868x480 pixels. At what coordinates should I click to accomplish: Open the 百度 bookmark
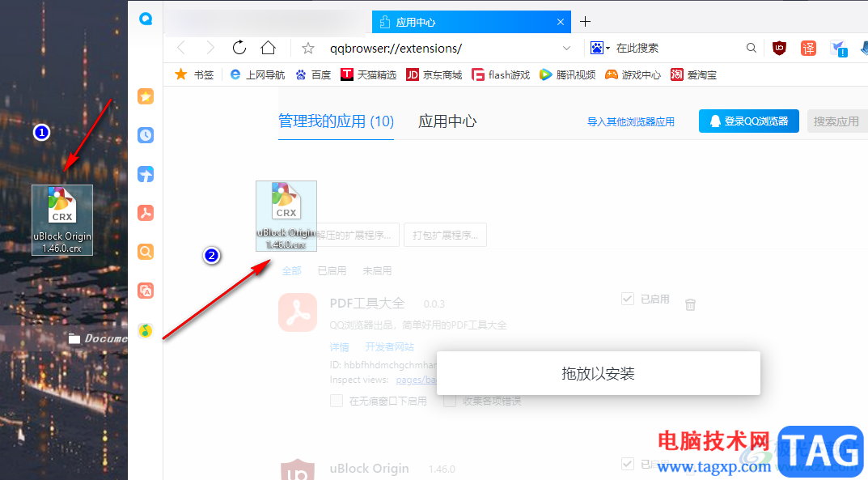[313, 74]
